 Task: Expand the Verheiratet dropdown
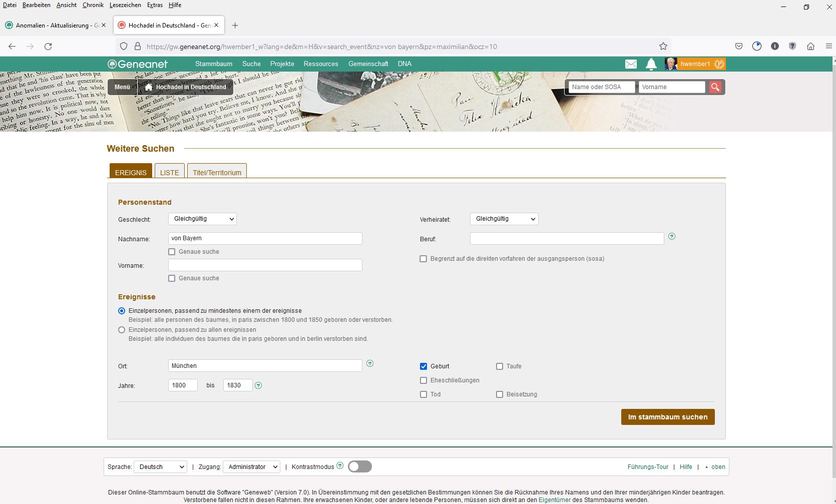coord(504,219)
